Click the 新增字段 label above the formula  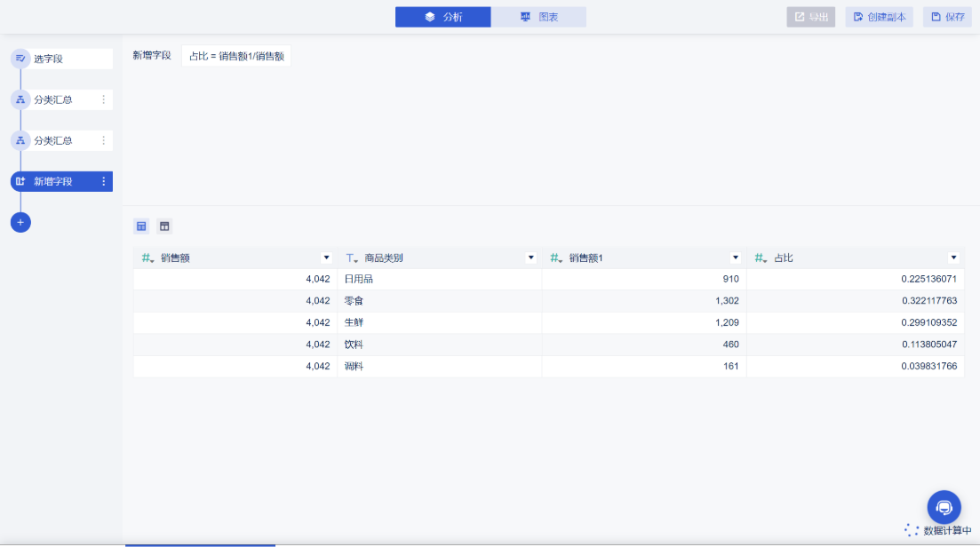[x=152, y=56]
